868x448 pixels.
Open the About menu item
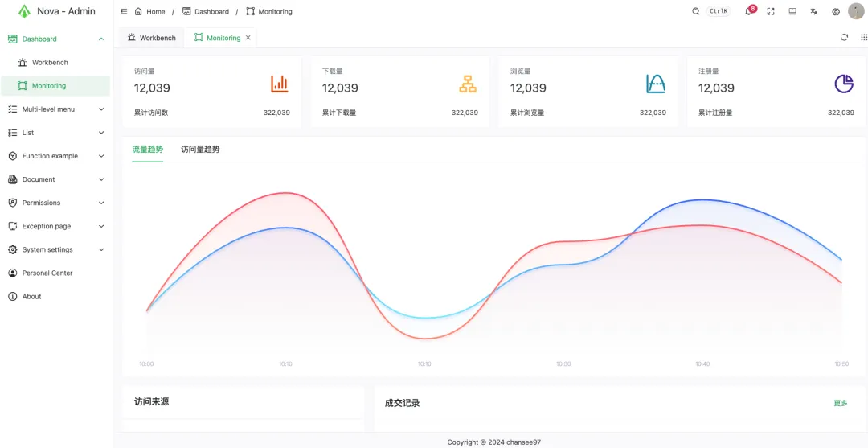pos(55,296)
